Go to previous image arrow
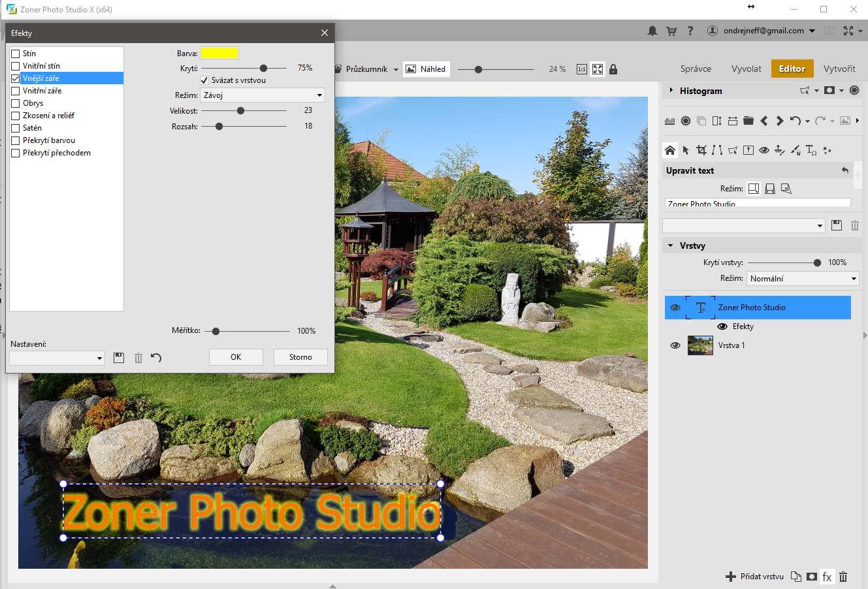This screenshot has width=868, height=589. coord(764,121)
